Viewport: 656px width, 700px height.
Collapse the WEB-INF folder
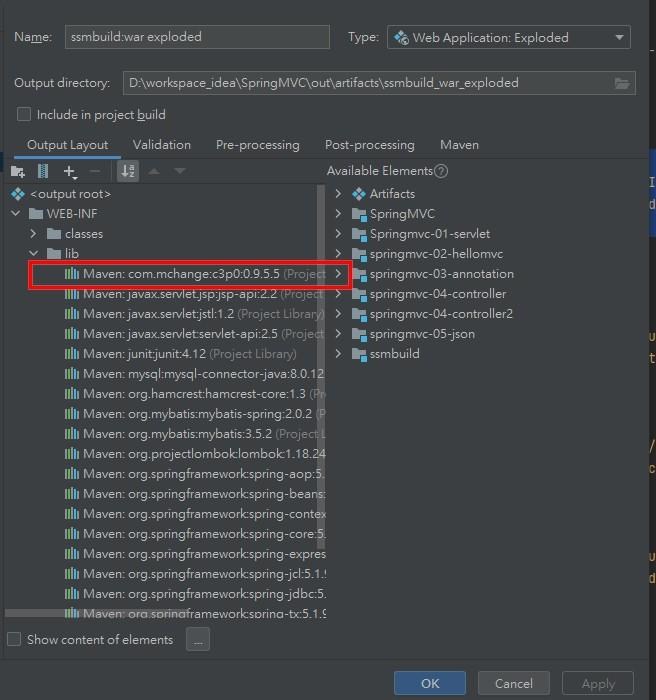16,214
